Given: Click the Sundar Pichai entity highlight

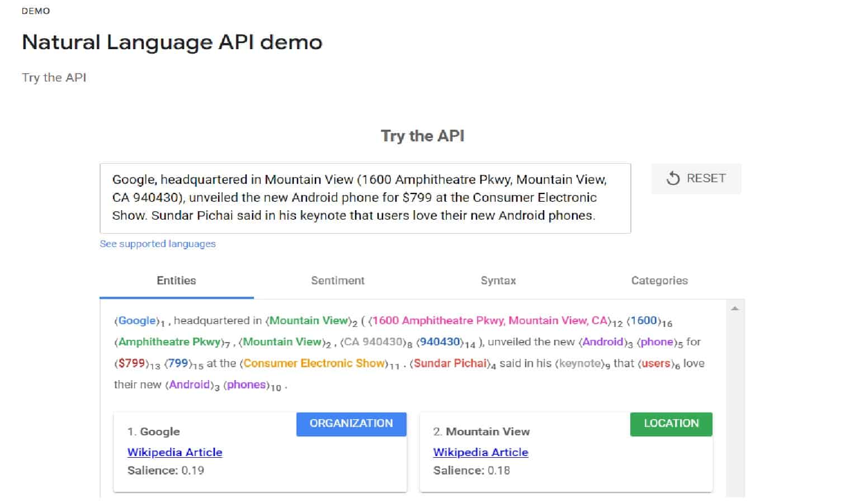Looking at the screenshot, I should click(451, 363).
